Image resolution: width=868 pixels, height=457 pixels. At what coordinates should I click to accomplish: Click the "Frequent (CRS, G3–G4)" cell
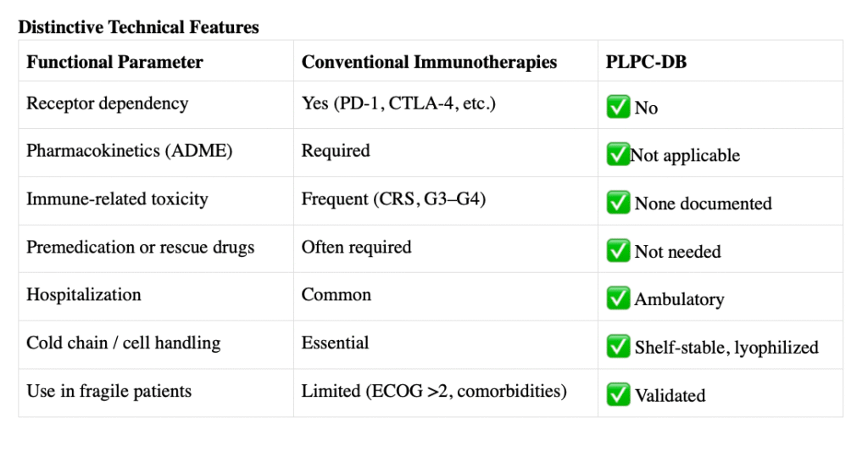tap(446, 201)
